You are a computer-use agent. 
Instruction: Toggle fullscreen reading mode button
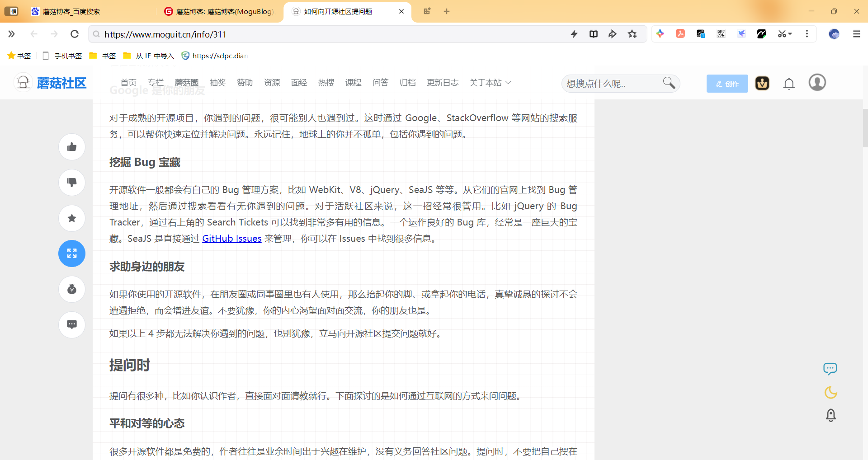click(x=72, y=253)
